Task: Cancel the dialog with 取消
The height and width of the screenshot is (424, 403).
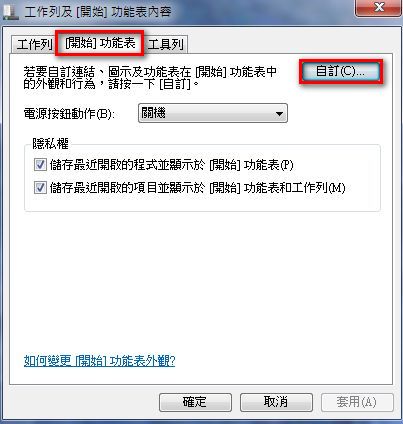Action: pos(276,402)
